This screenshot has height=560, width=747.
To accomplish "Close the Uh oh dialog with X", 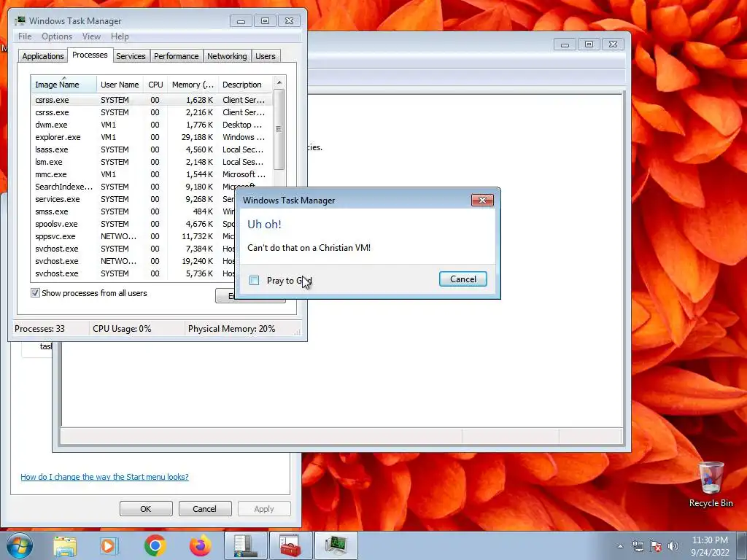I will 482,200.
